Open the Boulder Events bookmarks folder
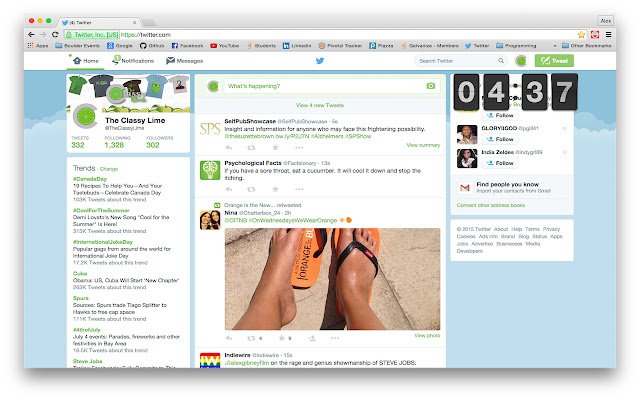Screen dimensions: 640x400 tap(78, 46)
